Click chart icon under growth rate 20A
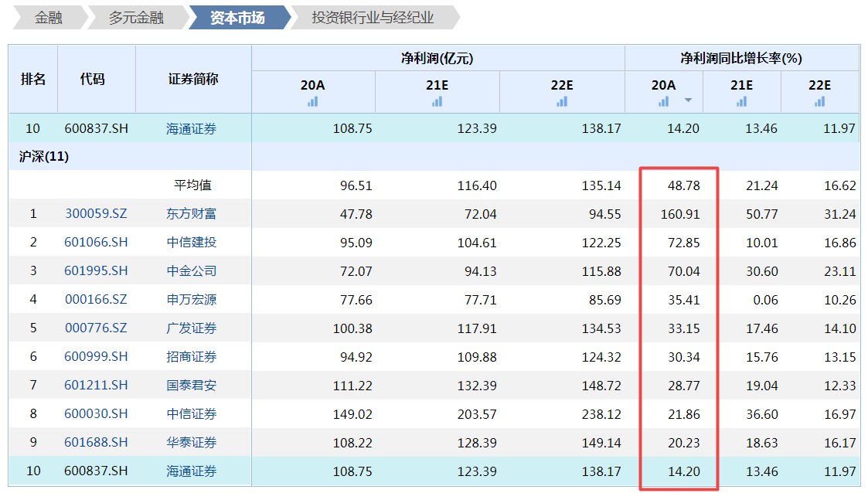 663,101
